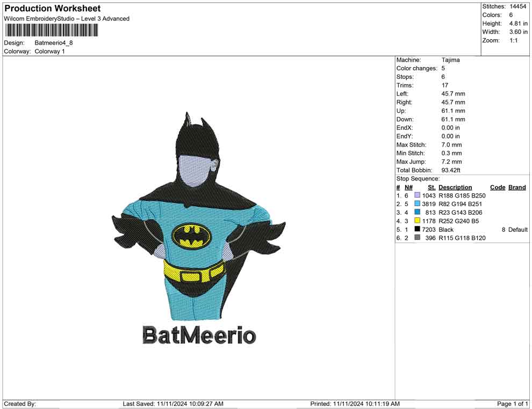Click the Max Stitch value 7.0 mm
The width and height of the screenshot is (532, 409).
click(451, 145)
